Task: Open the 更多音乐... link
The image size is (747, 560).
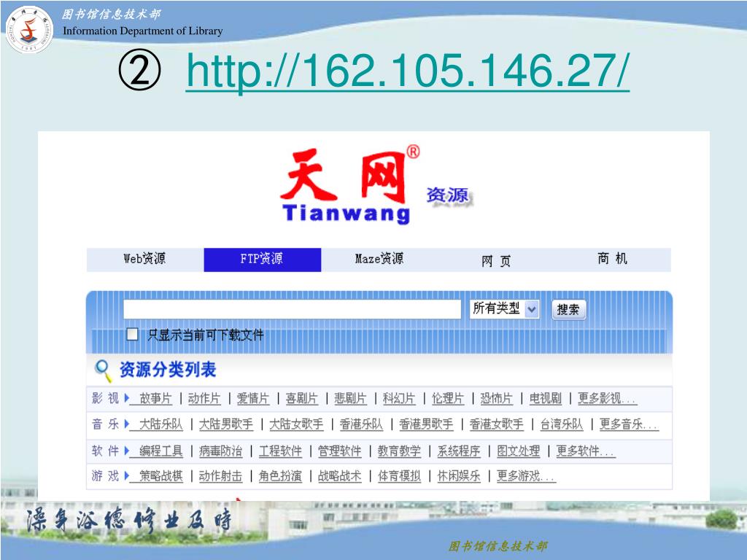Action: coord(629,424)
